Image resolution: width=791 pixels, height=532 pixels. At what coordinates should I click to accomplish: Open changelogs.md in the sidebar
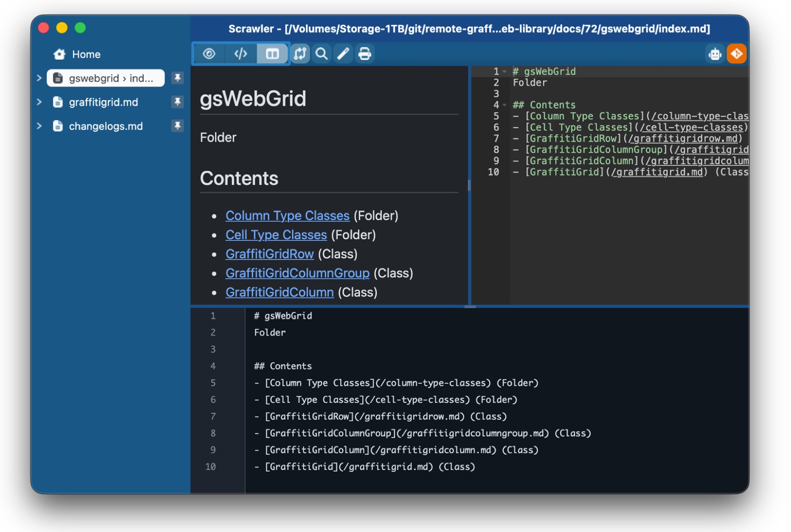(106, 126)
